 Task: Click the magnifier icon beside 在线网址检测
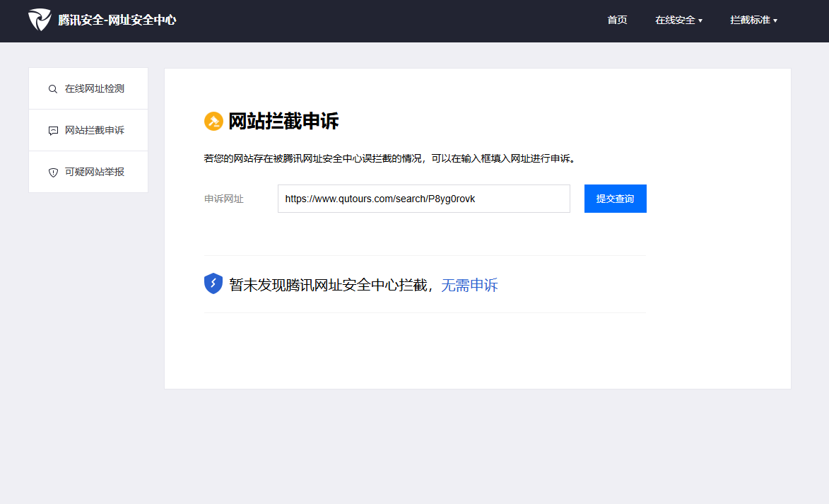click(x=53, y=89)
